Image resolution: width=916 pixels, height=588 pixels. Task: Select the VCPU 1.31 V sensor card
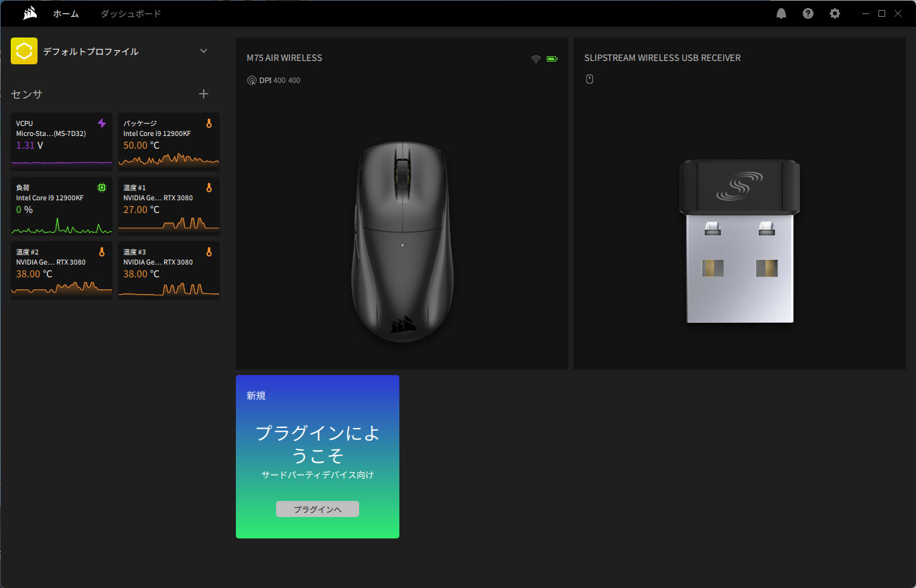coord(62,142)
